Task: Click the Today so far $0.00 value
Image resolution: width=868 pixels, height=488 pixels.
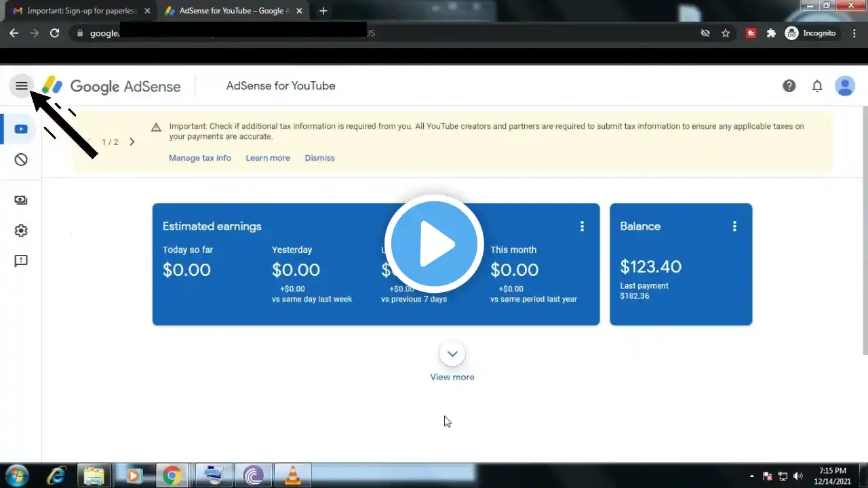Action: [x=186, y=270]
